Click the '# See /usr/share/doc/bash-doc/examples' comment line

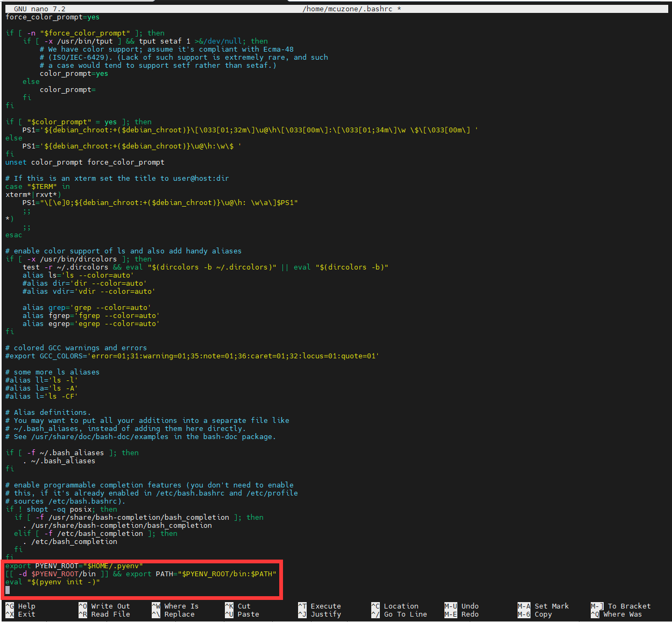(141, 436)
